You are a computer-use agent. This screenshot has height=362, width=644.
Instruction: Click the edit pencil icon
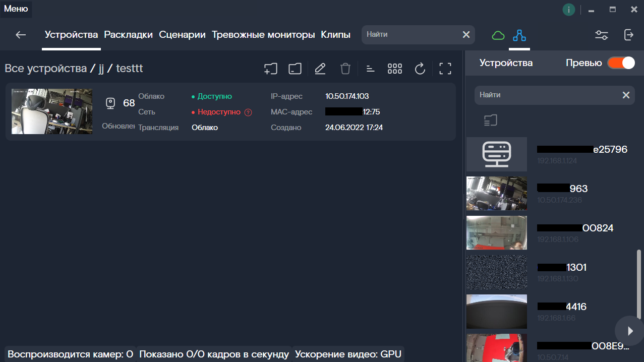pyautogui.click(x=320, y=69)
